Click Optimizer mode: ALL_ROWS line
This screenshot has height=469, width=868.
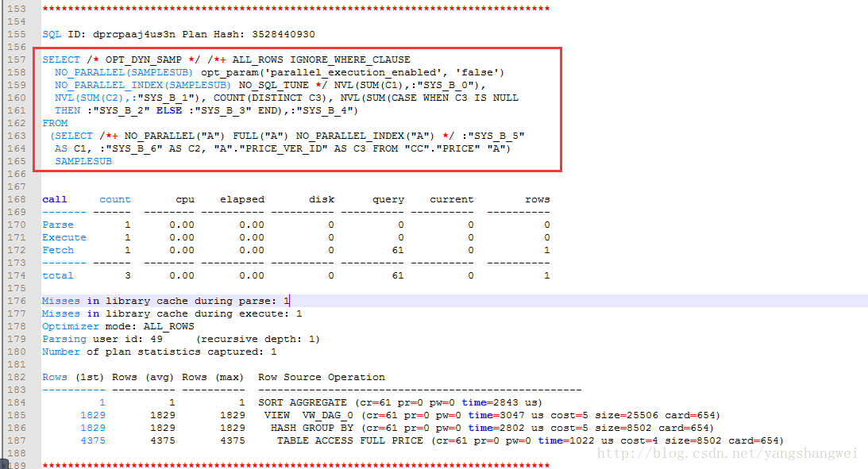(x=118, y=327)
